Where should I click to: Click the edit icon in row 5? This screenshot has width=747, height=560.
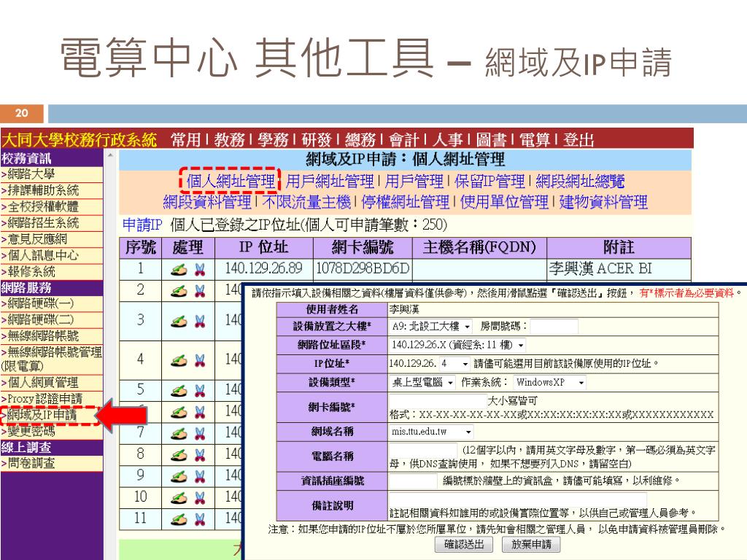(x=179, y=391)
